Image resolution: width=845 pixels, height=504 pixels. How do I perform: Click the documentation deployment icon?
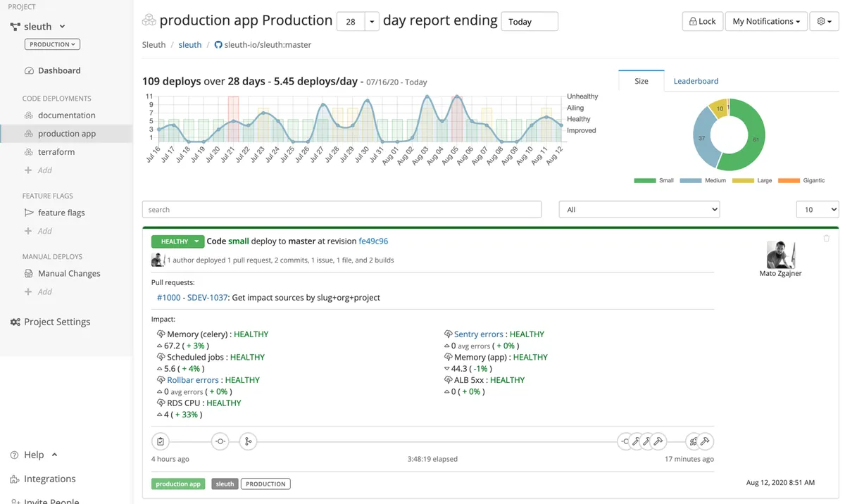(29, 115)
